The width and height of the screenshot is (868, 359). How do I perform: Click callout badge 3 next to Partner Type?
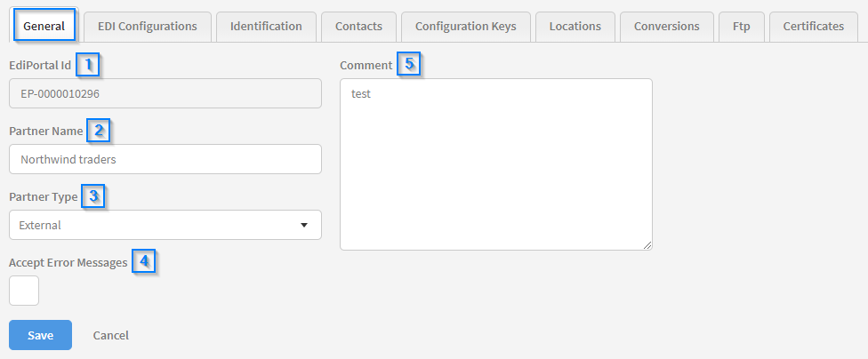pyautogui.click(x=93, y=196)
